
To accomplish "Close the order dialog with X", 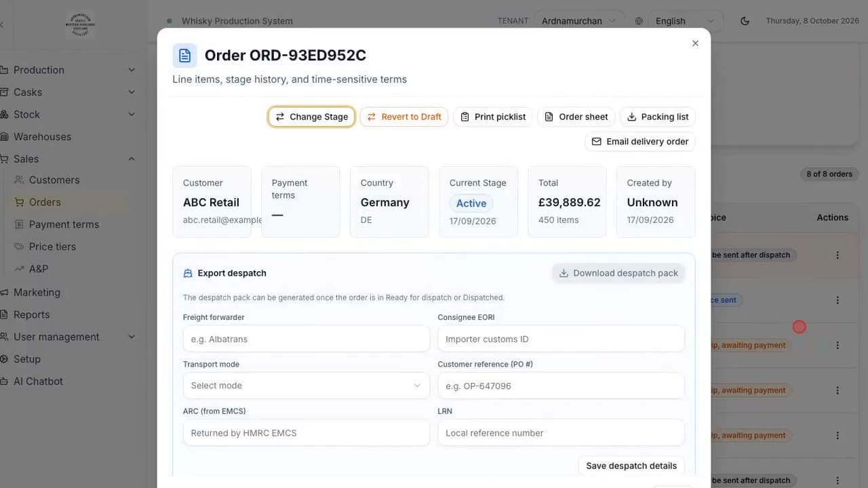I will point(695,43).
